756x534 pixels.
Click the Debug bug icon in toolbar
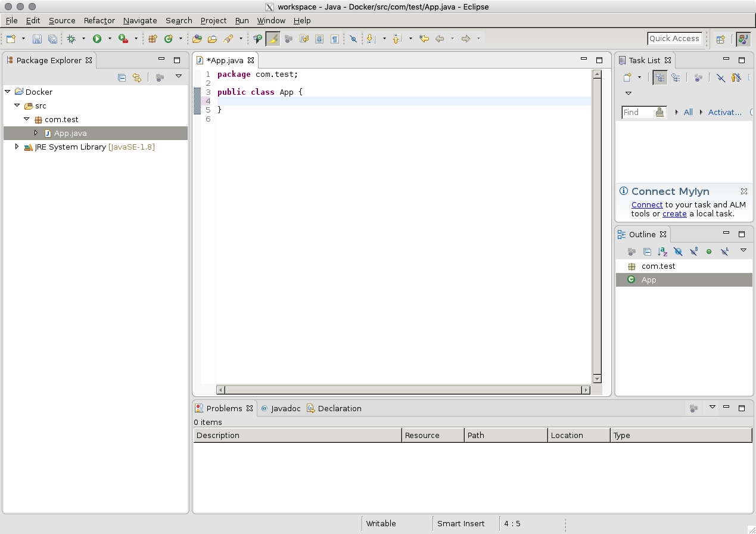pyautogui.click(x=71, y=39)
